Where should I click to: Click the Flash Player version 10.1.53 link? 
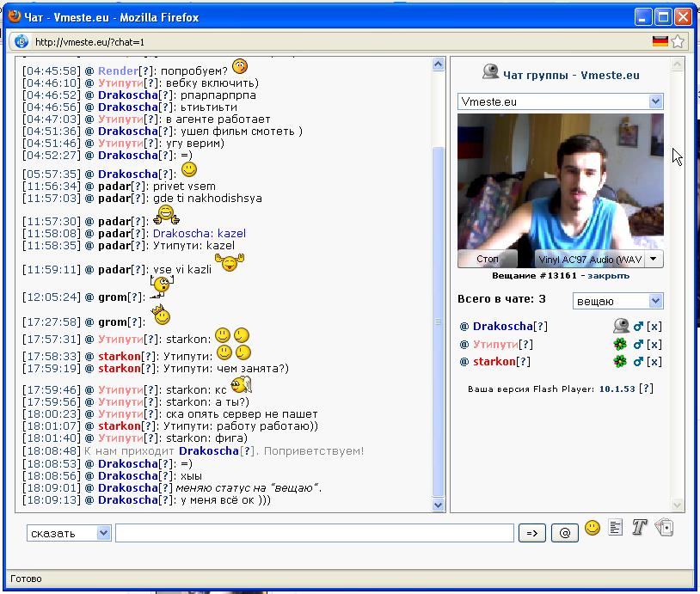(617, 389)
